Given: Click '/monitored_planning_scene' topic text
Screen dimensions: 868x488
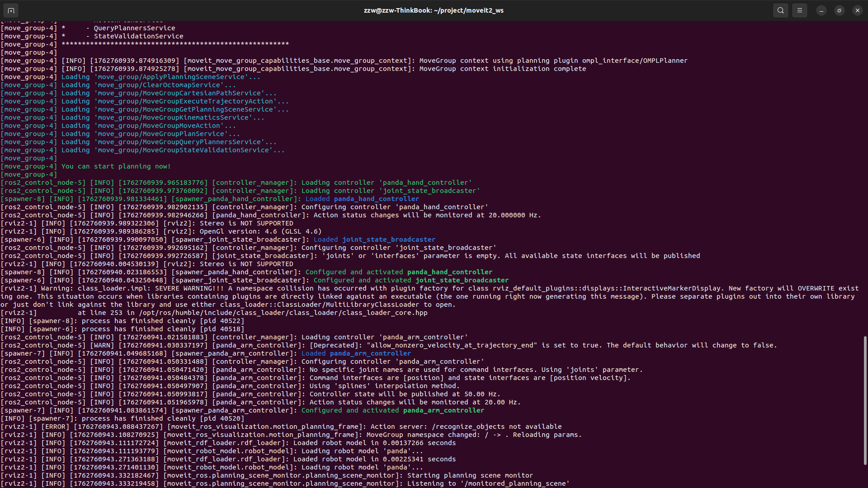Looking at the screenshot, I should 515,483.
